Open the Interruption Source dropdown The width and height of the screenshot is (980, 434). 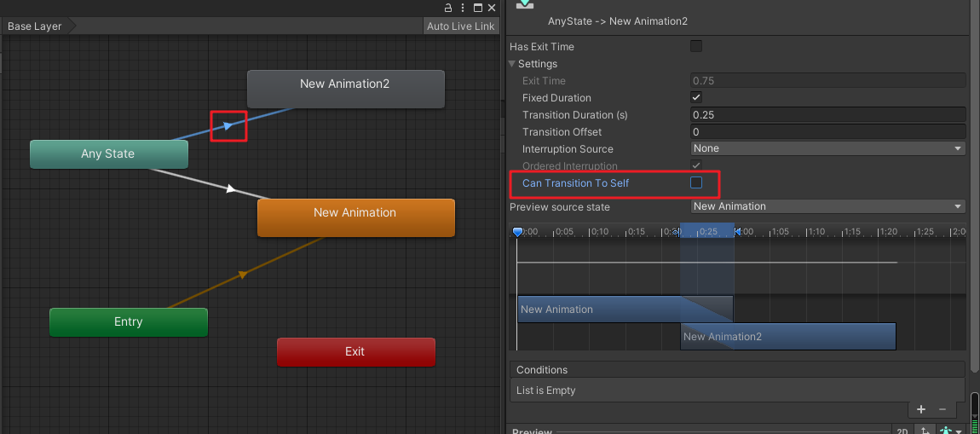point(827,148)
